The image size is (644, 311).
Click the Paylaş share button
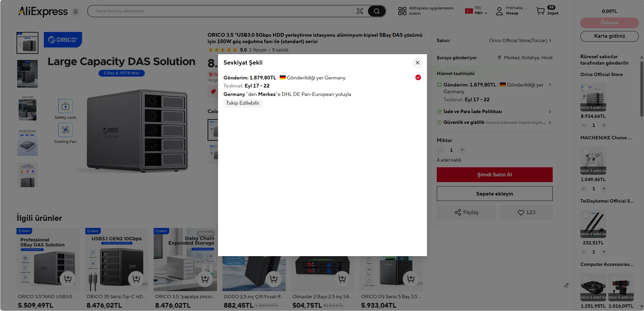click(x=466, y=212)
